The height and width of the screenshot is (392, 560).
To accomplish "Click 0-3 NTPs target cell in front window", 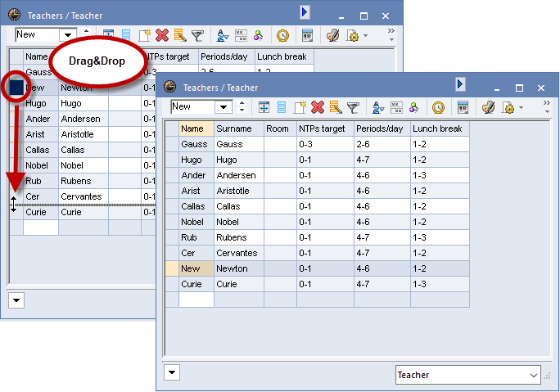I will 325,144.
